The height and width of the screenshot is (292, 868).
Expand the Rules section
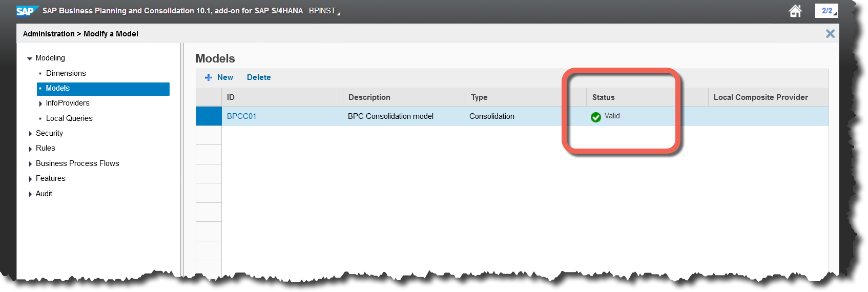30,149
